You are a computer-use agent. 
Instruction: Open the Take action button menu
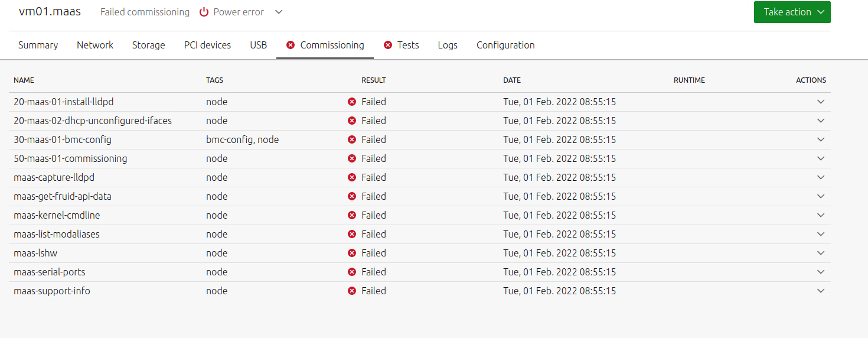coord(792,12)
